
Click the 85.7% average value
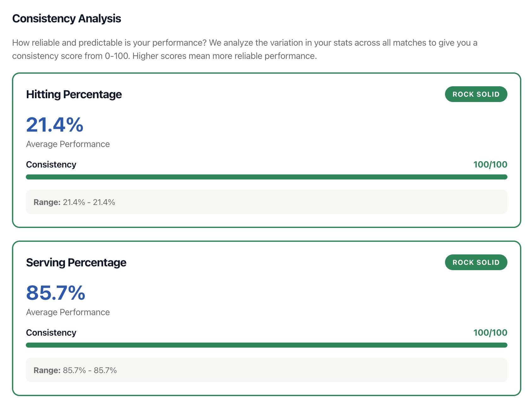(55, 293)
